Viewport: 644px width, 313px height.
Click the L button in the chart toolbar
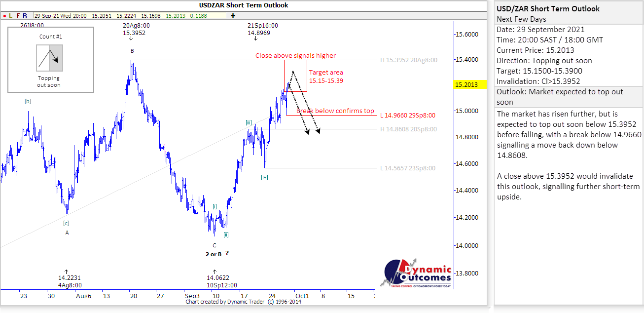pos(11,16)
